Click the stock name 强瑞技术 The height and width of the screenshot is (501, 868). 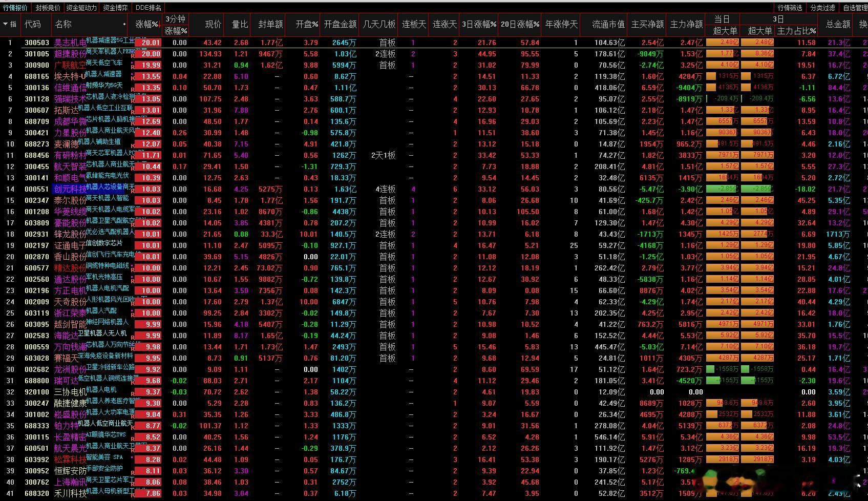click(70, 99)
